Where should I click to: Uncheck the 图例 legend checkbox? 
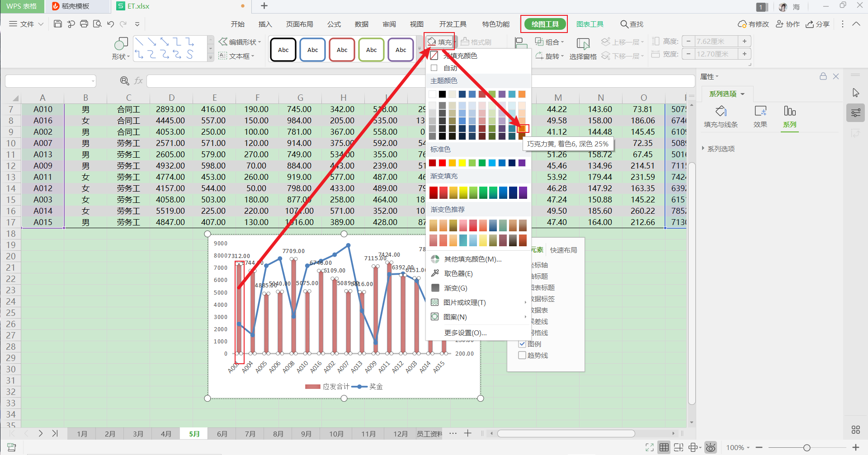(x=522, y=344)
